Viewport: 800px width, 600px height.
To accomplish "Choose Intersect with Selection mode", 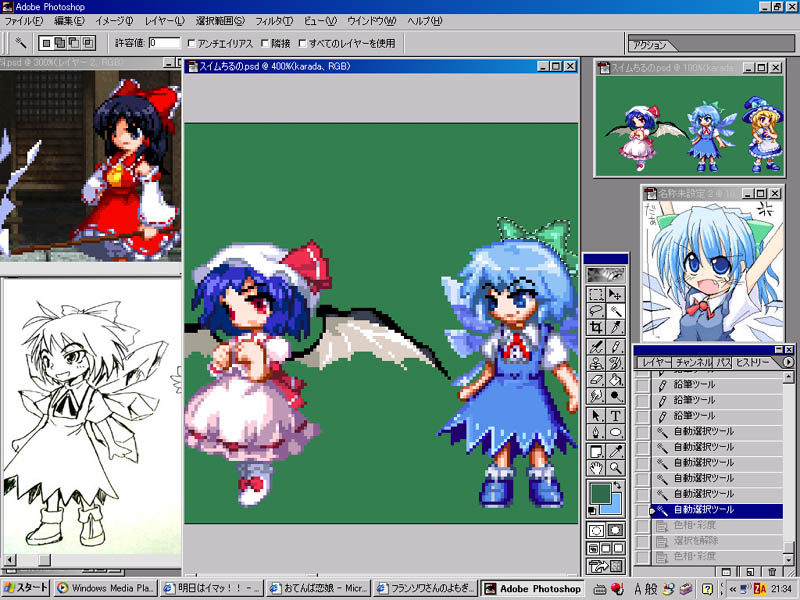I will click(88, 43).
